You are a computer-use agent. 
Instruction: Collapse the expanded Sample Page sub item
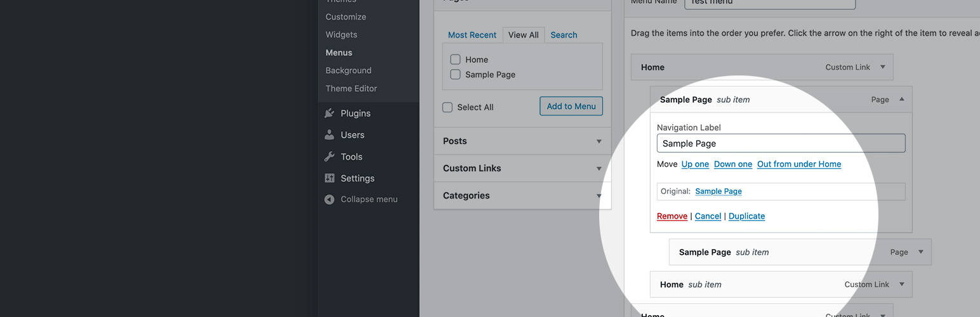click(x=901, y=100)
